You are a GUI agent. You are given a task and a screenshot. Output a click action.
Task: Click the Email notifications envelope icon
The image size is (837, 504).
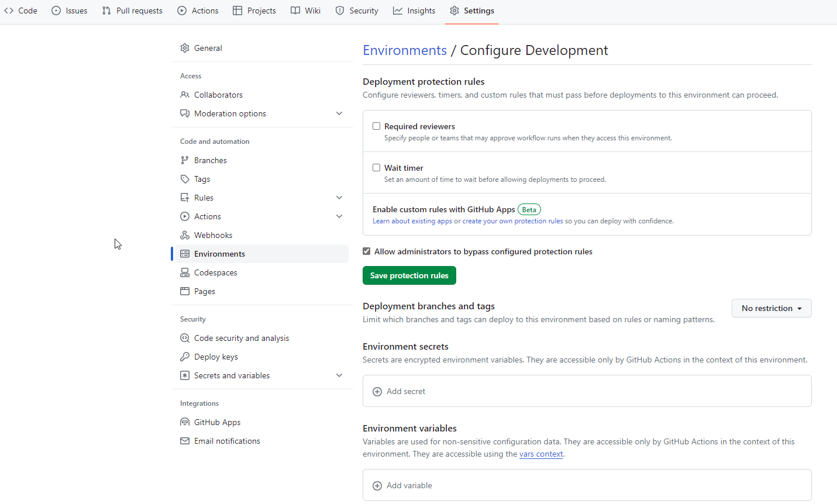point(185,441)
